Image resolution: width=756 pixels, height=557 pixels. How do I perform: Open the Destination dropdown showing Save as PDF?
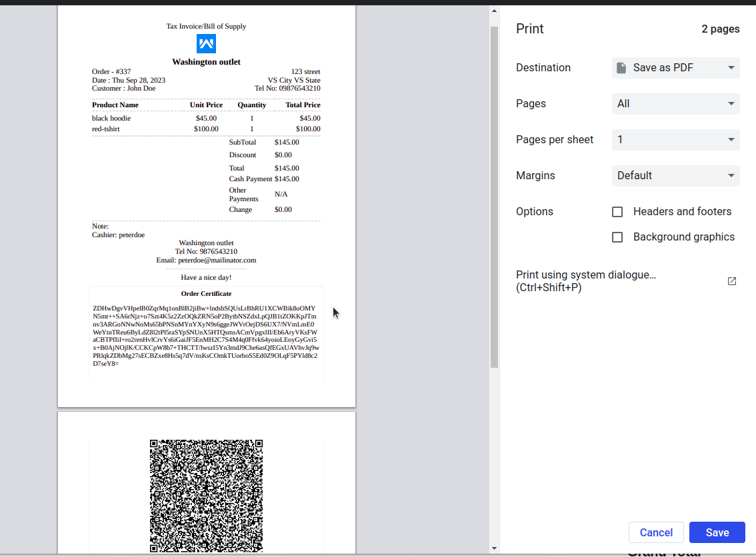coord(675,67)
